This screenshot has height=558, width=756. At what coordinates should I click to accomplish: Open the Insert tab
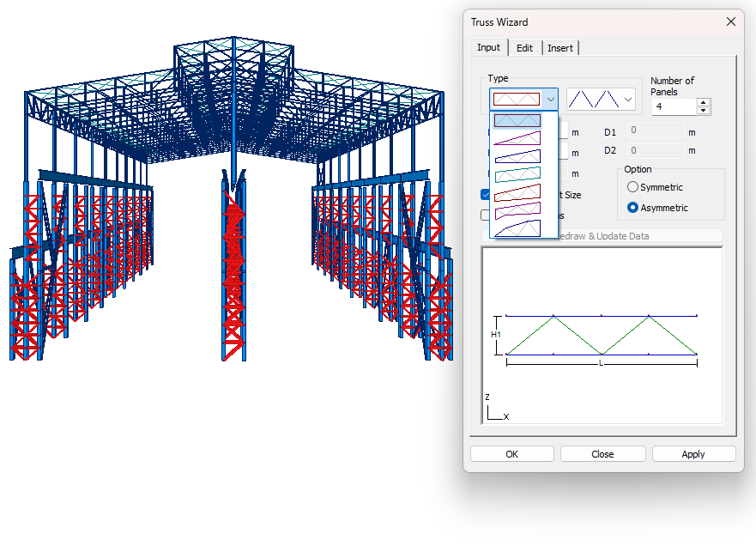560,48
